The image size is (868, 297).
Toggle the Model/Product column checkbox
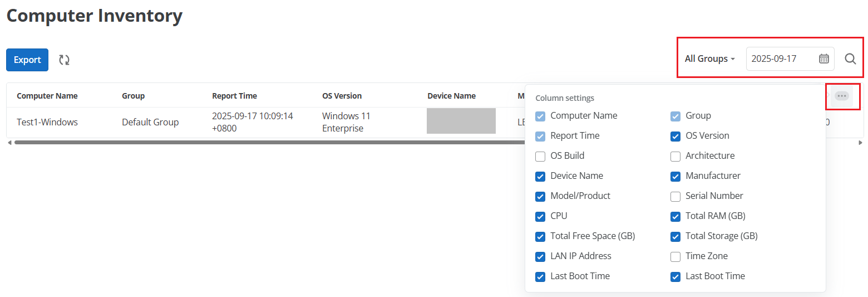coord(540,196)
